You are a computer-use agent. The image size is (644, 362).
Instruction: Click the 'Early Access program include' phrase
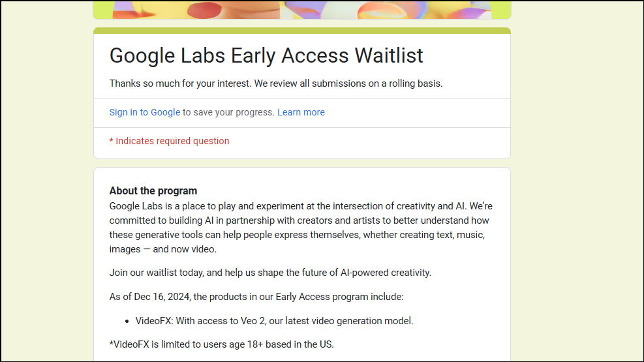[340, 297]
